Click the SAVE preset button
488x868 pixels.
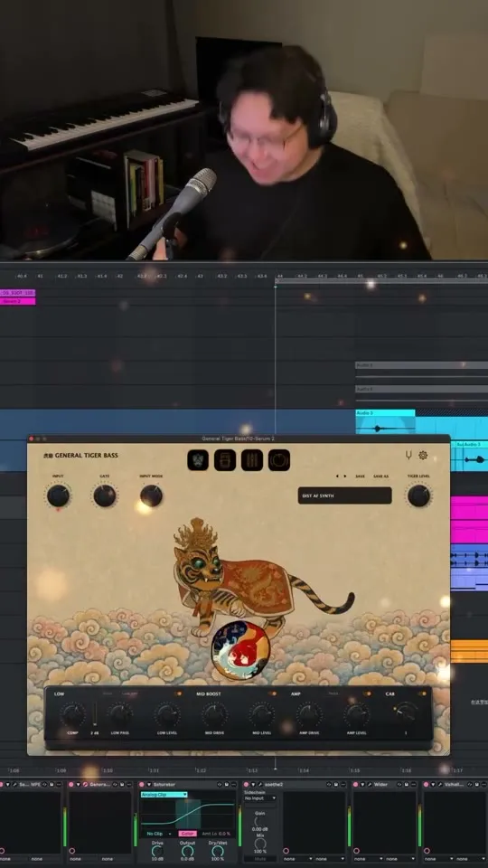[361, 476]
